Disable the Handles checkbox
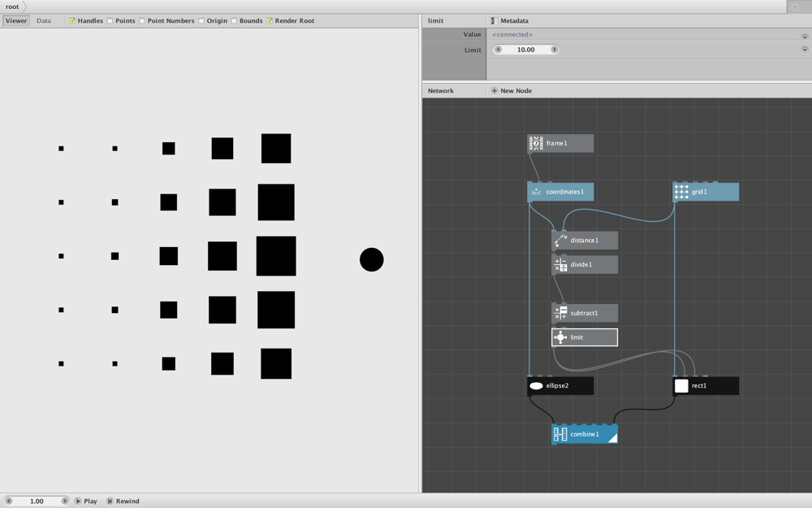The image size is (812, 508). pyautogui.click(x=72, y=21)
